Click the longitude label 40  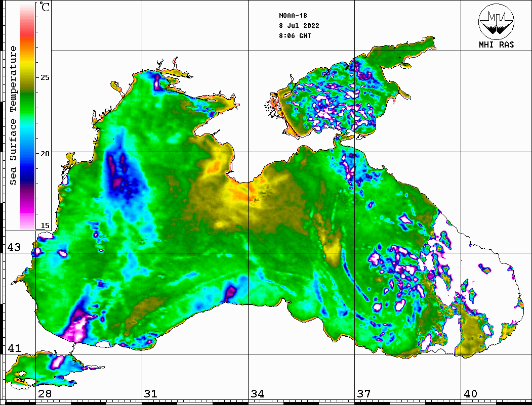[470, 394]
